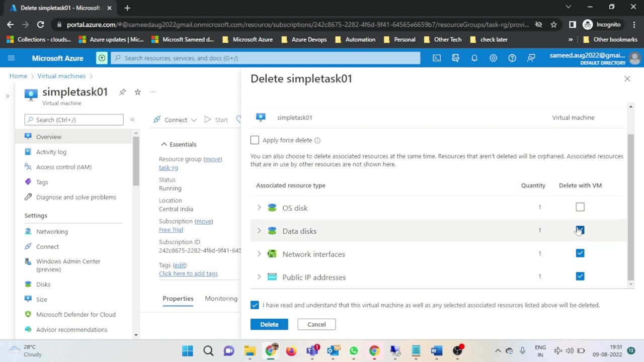Enable the Apply force delete checkbox
Image resolution: width=644 pixels, height=362 pixels.
(255, 140)
